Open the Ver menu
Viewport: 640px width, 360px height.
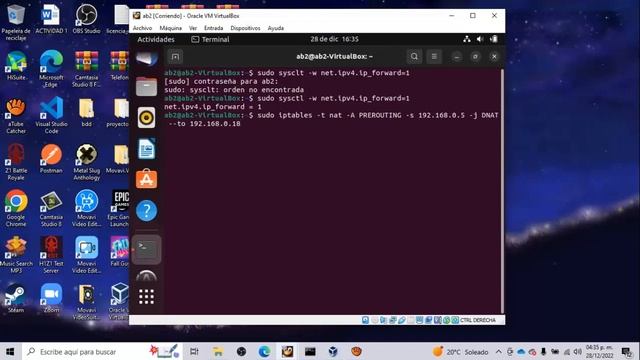click(x=193, y=28)
